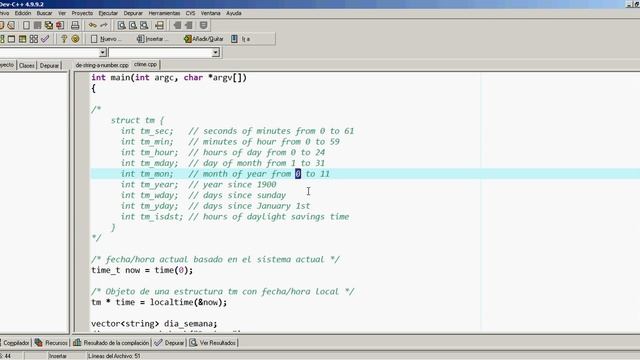Open a file with the toolbar Open icon
640x360 pixels.
coord(11,25)
